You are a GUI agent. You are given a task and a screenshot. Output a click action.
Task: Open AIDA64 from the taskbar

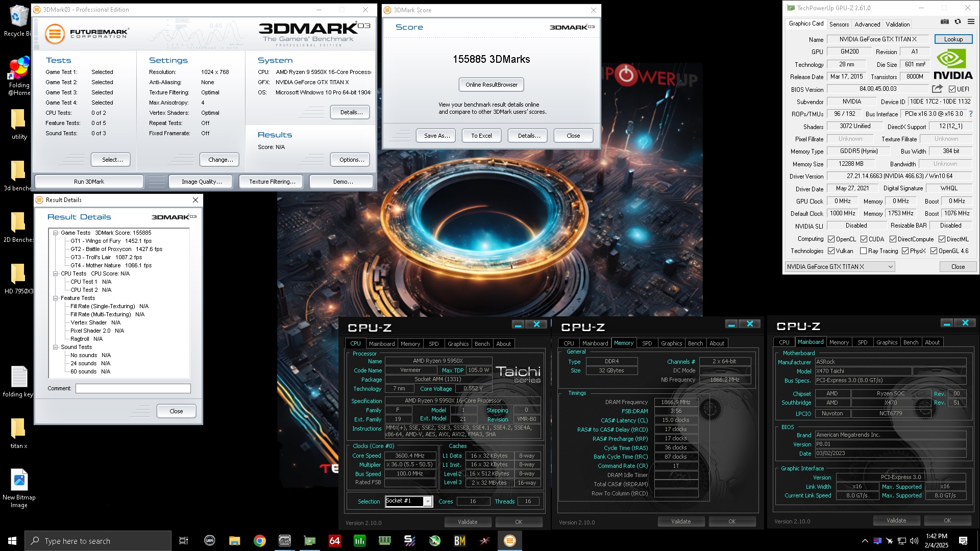[x=334, y=541]
